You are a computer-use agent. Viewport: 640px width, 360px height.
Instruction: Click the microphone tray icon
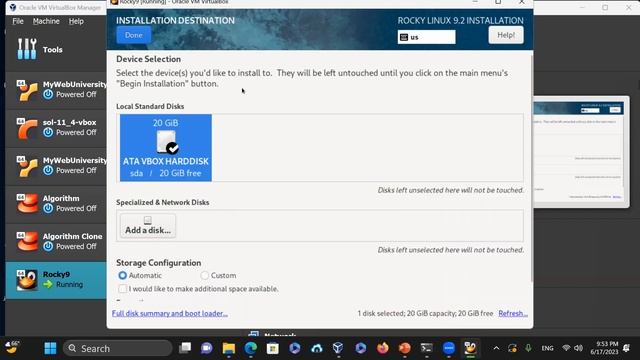[529, 348]
